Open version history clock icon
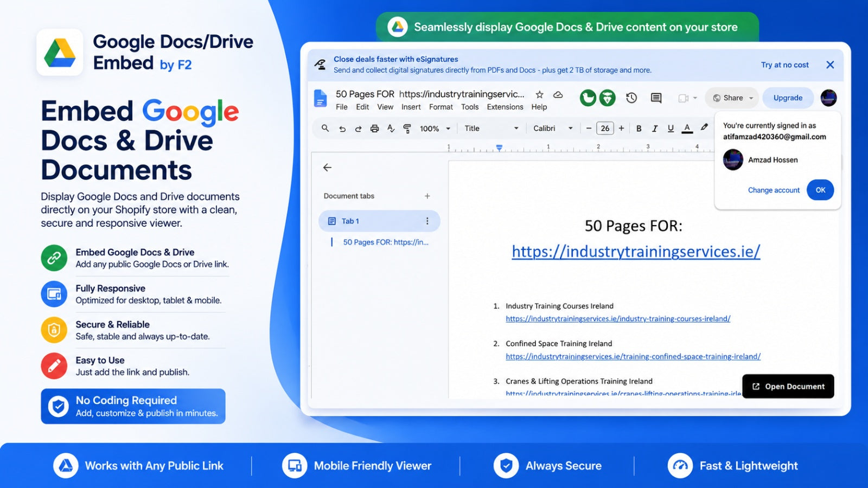868x488 pixels. click(x=631, y=98)
